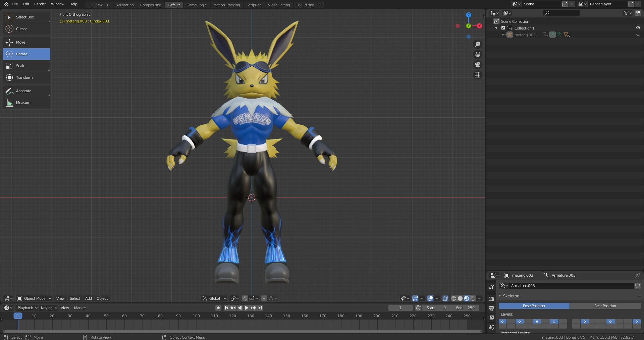Enable fake user shield for Armature.003
This screenshot has width=644, height=340.
pyautogui.click(x=638, y=286)
